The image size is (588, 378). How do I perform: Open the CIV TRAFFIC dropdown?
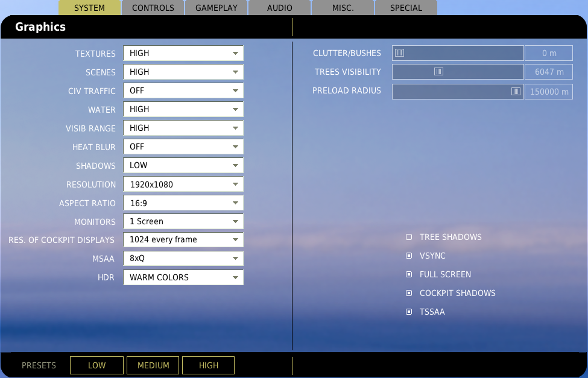[x=183, y=91]
